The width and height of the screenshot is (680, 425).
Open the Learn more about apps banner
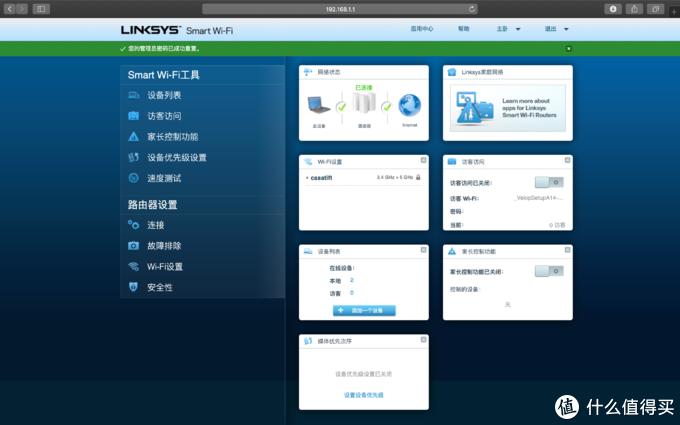tap(508, 108)
